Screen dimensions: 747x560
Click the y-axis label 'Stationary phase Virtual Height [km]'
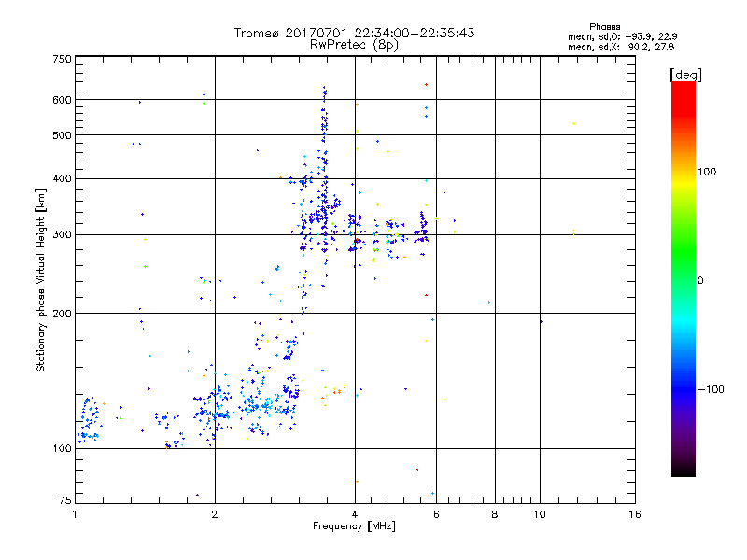(41, 281)
